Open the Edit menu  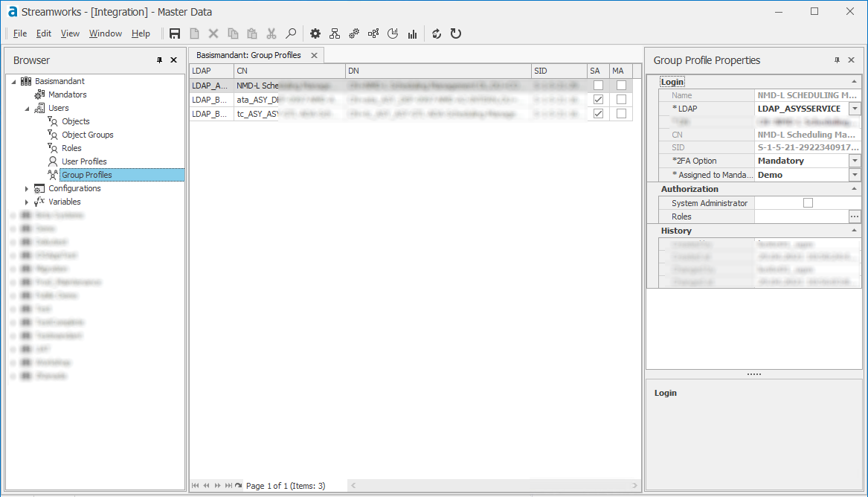pyautogui.click(x=44, y=33)
